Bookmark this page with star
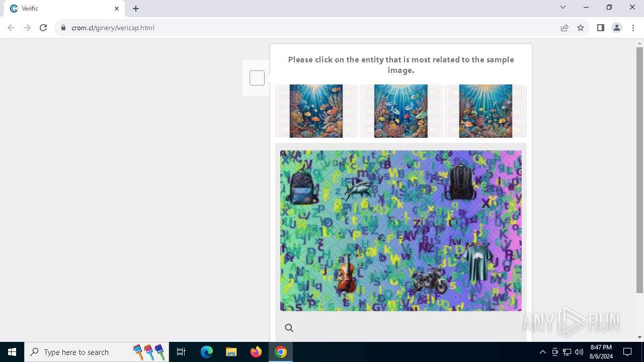 (581, 28)
